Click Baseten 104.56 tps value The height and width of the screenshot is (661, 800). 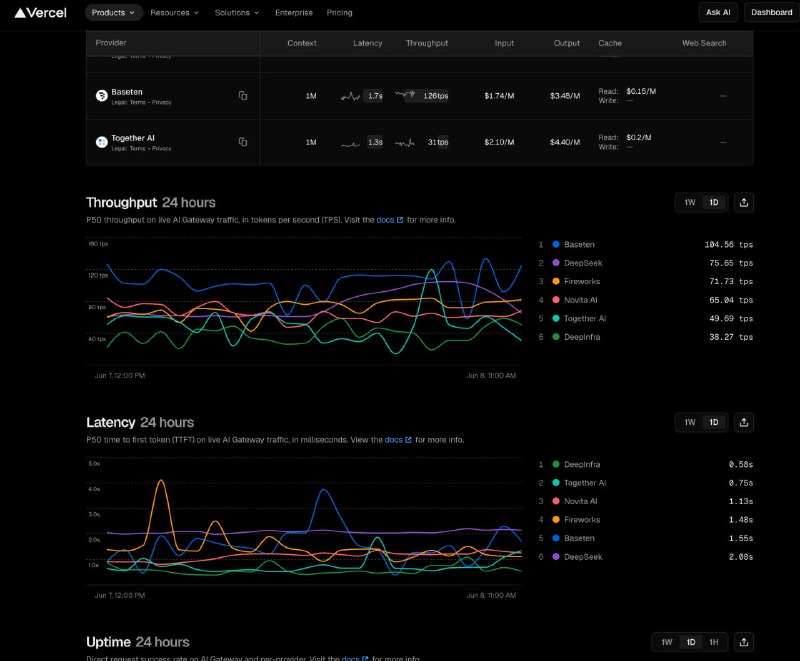(x=728, y=245)
